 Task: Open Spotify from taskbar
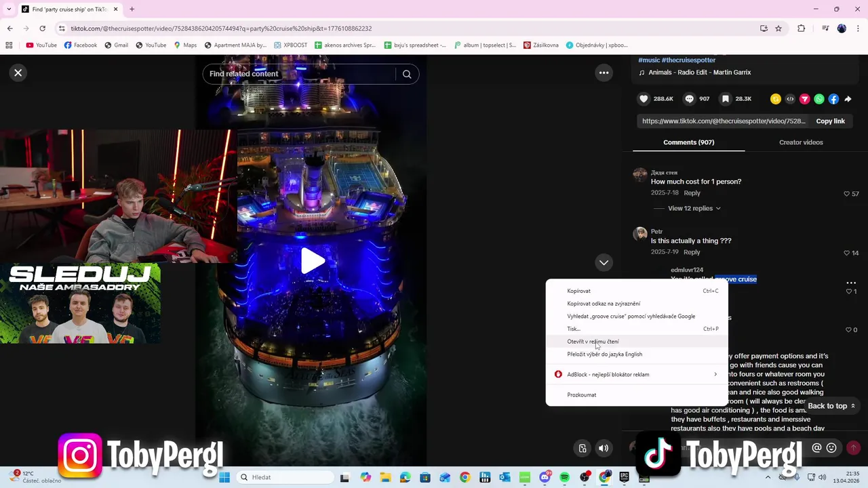coord(564,477)
